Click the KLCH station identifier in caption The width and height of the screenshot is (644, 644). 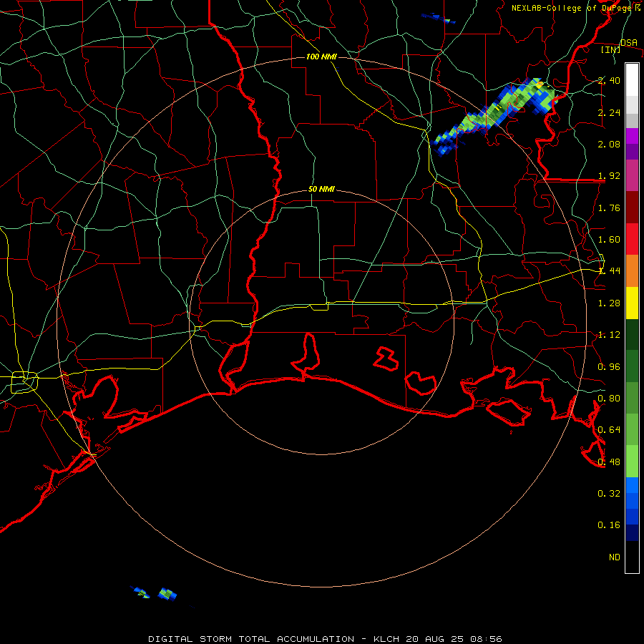(386, 639)
